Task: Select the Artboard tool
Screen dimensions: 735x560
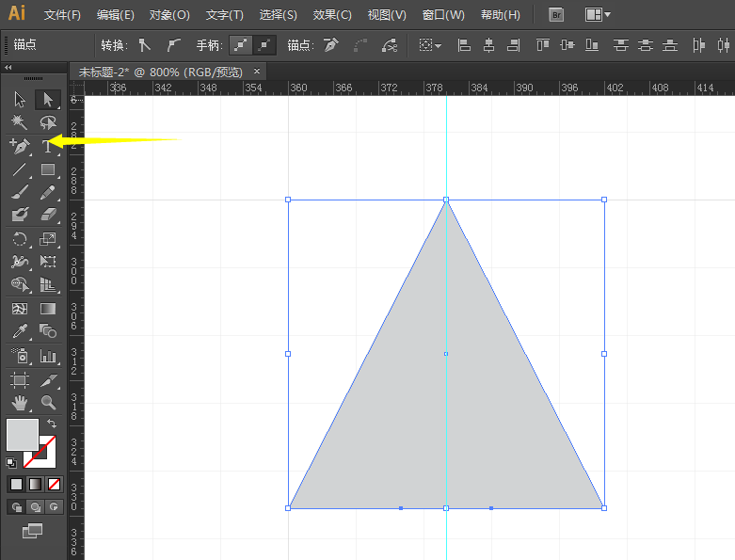Action: [20, 379]
